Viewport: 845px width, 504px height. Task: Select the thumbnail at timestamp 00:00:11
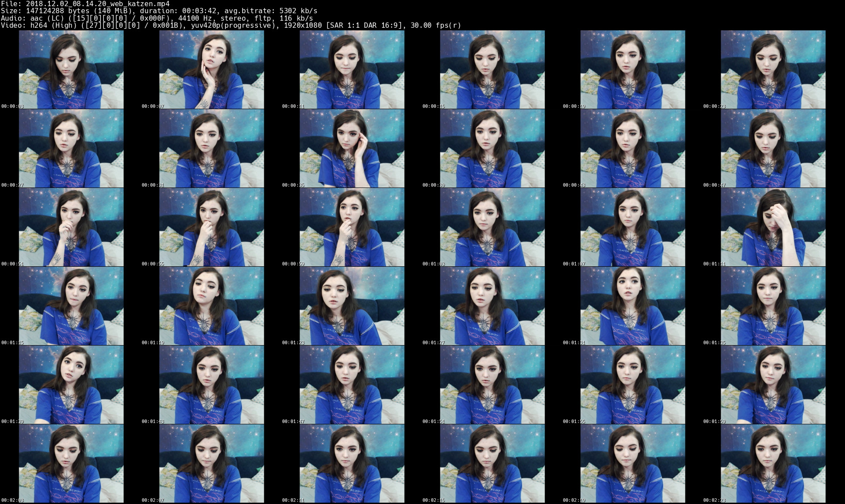pyautogui.click(x=352, y=70)
